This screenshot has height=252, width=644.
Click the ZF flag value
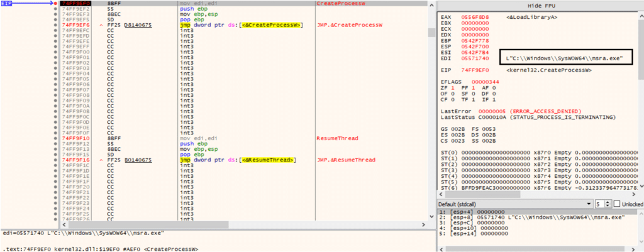pos(453,88)
